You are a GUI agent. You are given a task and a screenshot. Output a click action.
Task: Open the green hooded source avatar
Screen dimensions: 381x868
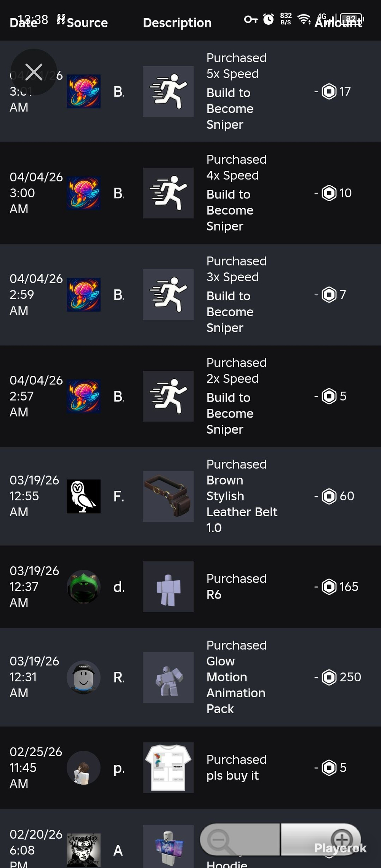point(83,587)
